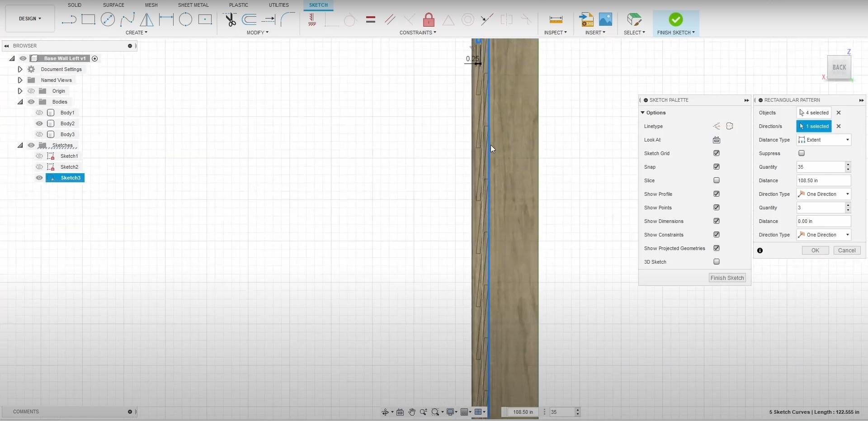Open the SELECT menu in toolbar
The height and width of the screenshot is (421, 868).
pos(634,32)
